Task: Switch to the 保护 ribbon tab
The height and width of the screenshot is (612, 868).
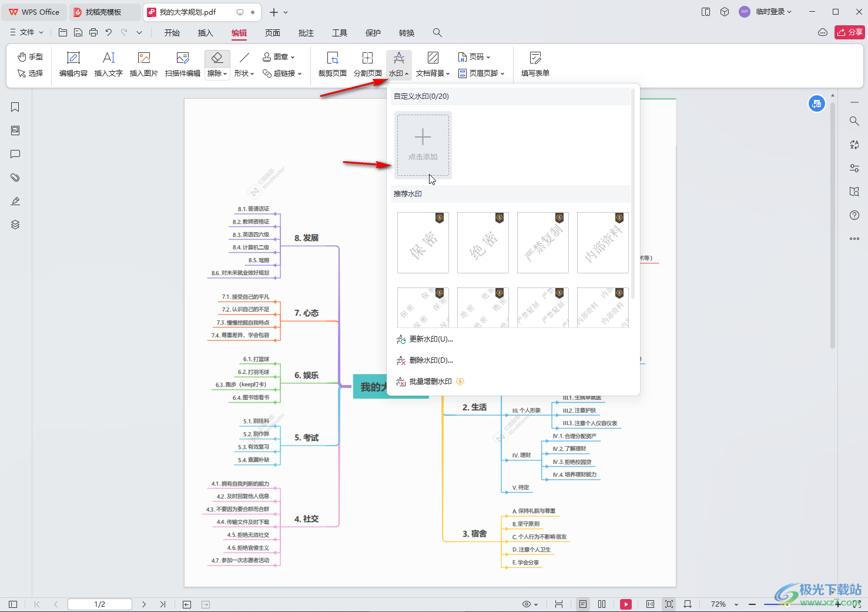Action: click(373, 33)
